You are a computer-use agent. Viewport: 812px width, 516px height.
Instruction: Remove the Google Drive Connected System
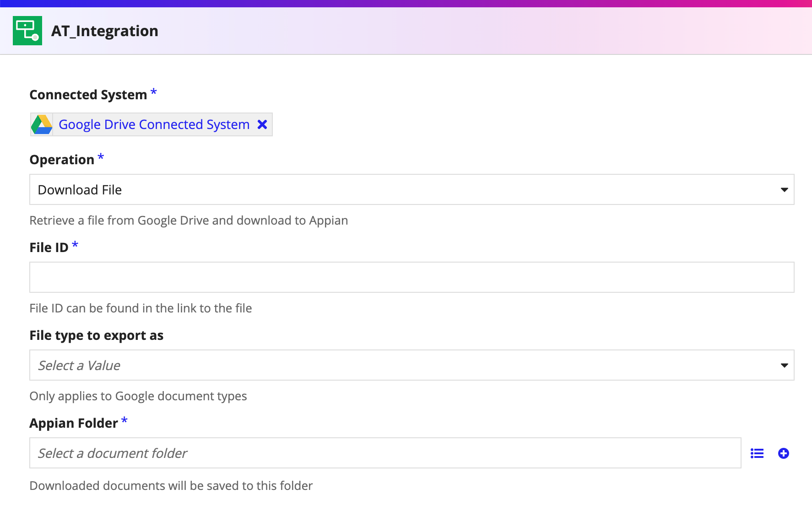[x=262, y=124]
